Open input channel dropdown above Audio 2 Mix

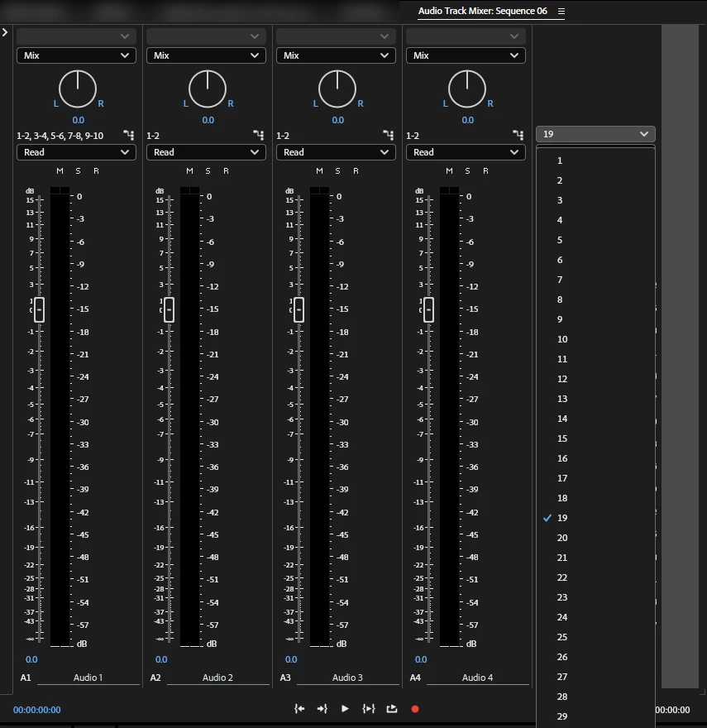click(x=206, y=36)
